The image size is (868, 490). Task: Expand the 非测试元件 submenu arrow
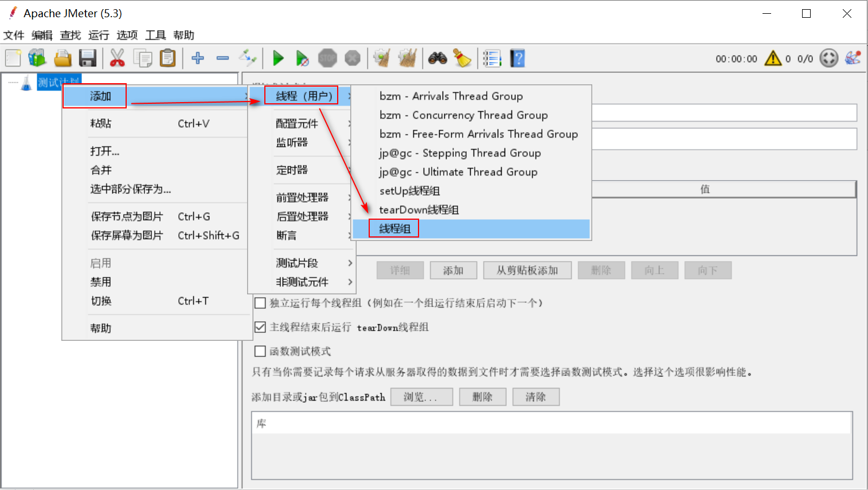tap(350, 282)
